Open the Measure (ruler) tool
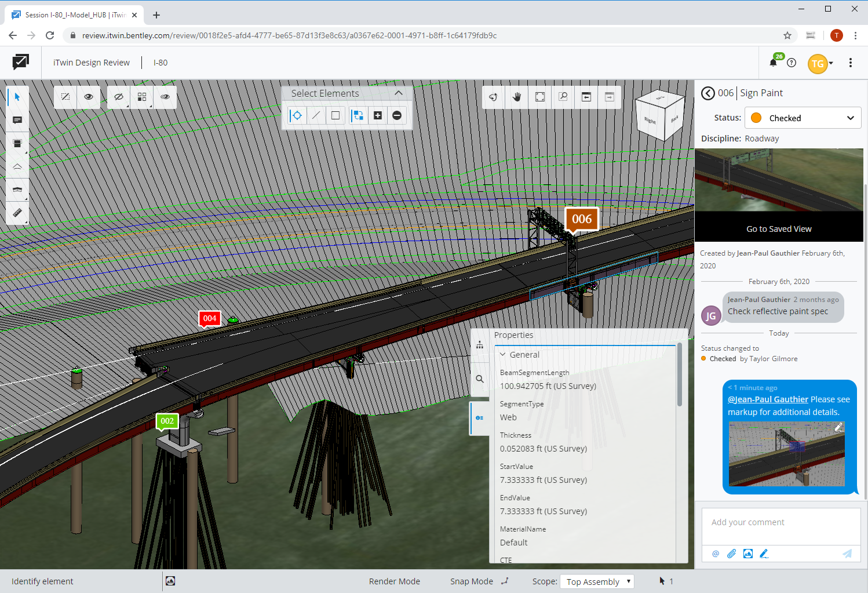868x593 pixels. click(x=17, y=212)
